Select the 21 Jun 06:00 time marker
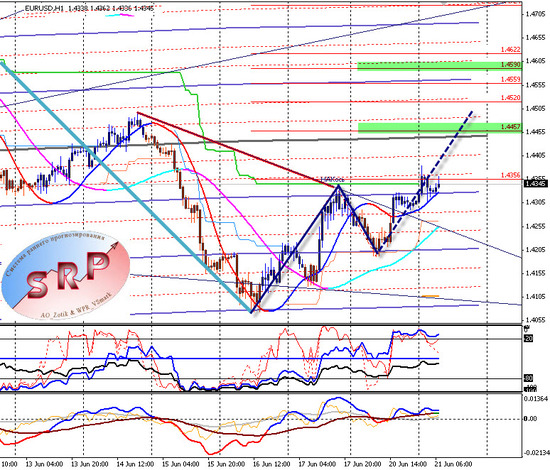This screenshot has height=470, width=550. click(x=454, y=464)
